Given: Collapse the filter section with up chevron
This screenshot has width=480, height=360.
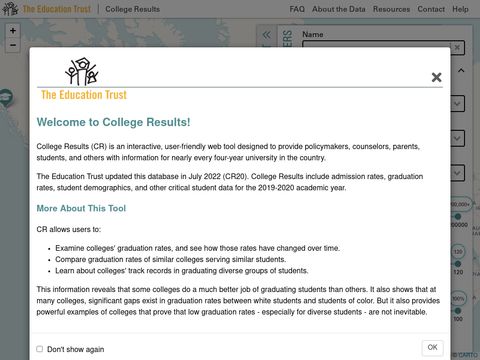Looking at the screenshot, I should 461,70.
